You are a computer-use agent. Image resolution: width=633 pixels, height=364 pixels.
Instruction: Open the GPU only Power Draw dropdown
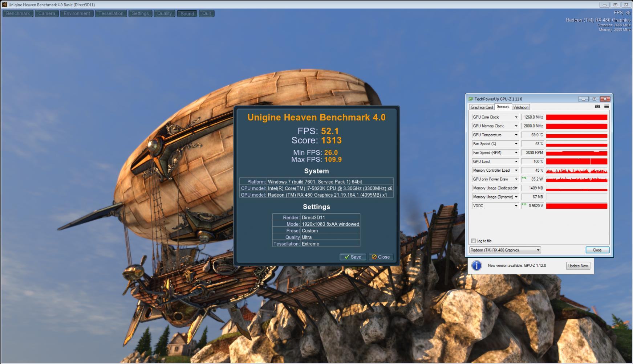coord(516,179)
